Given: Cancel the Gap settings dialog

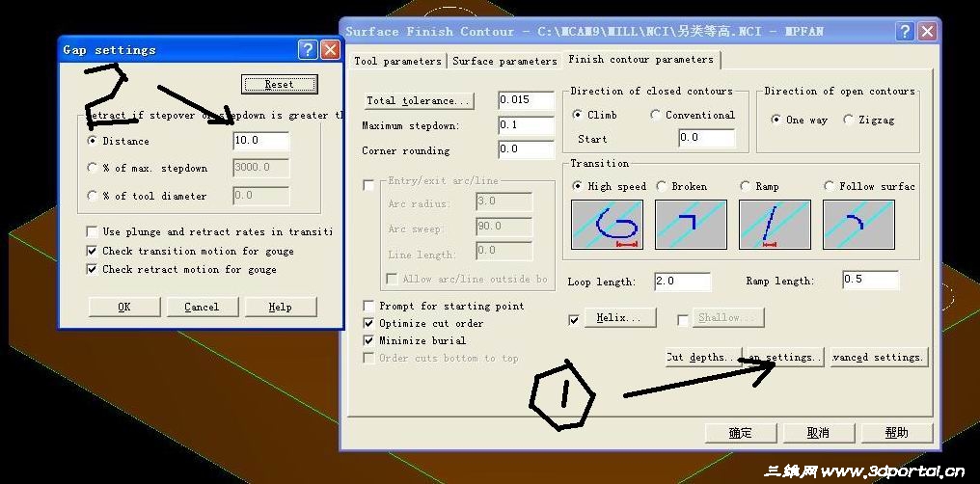Looking at the screenshot, I should point(202,308).
